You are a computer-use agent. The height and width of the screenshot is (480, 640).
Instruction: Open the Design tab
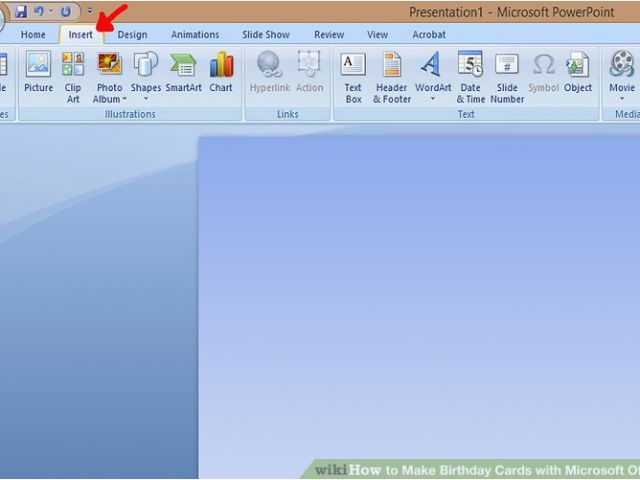coord(132,35)
